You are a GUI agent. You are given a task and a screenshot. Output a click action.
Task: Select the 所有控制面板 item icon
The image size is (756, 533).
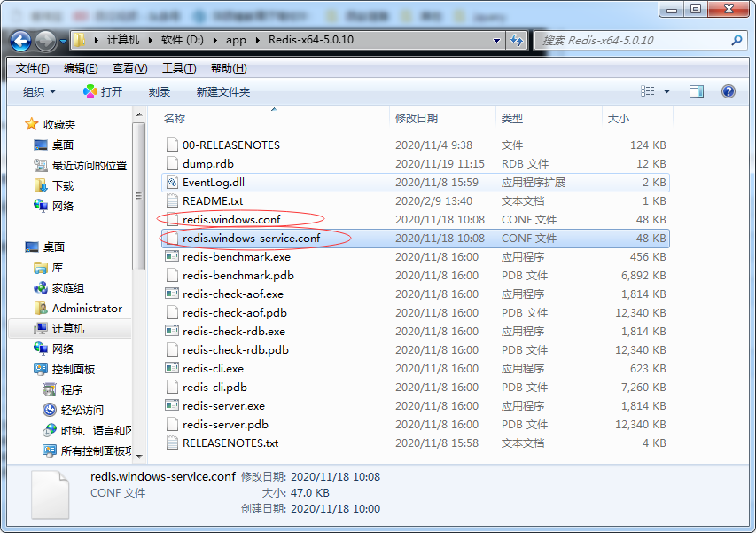pos(49,451)
